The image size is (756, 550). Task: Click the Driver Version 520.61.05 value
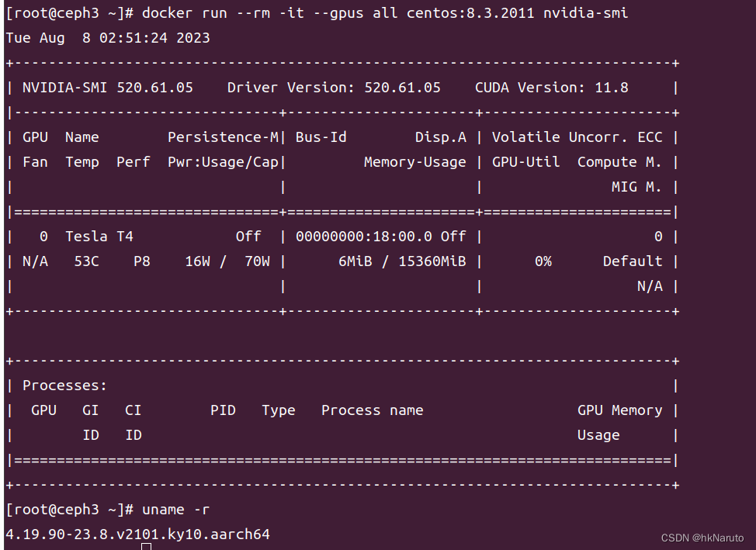(x=402, y=87)
